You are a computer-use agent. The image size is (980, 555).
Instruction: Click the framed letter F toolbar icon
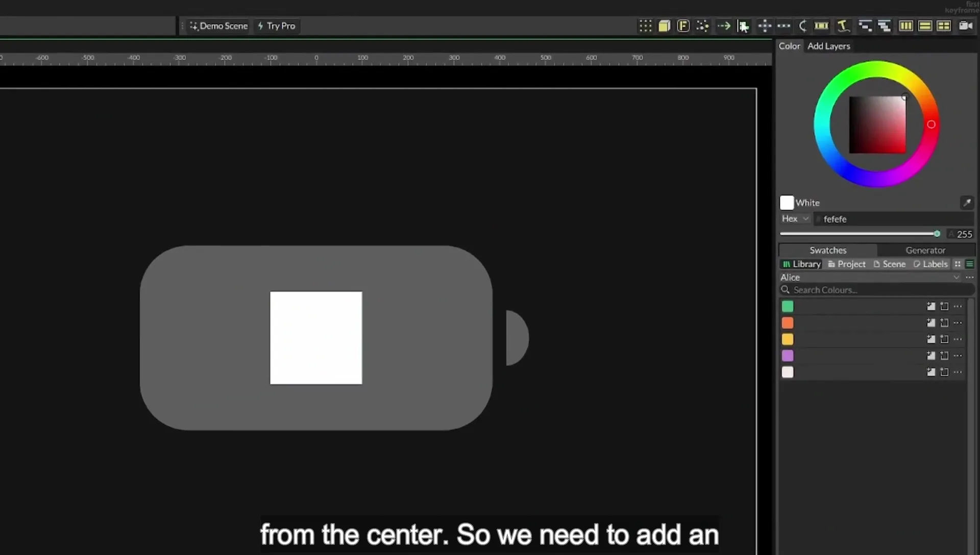(x=683, y=26)
